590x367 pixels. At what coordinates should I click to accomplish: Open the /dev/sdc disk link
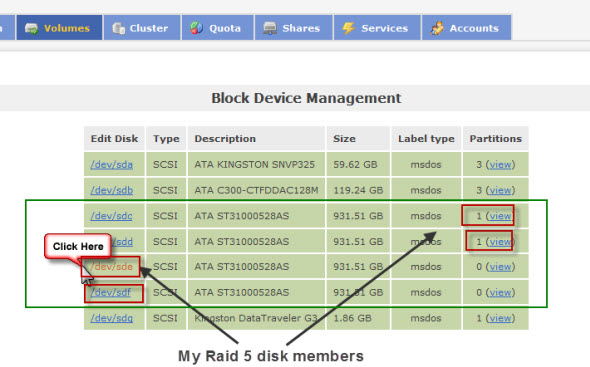(111, 216)
